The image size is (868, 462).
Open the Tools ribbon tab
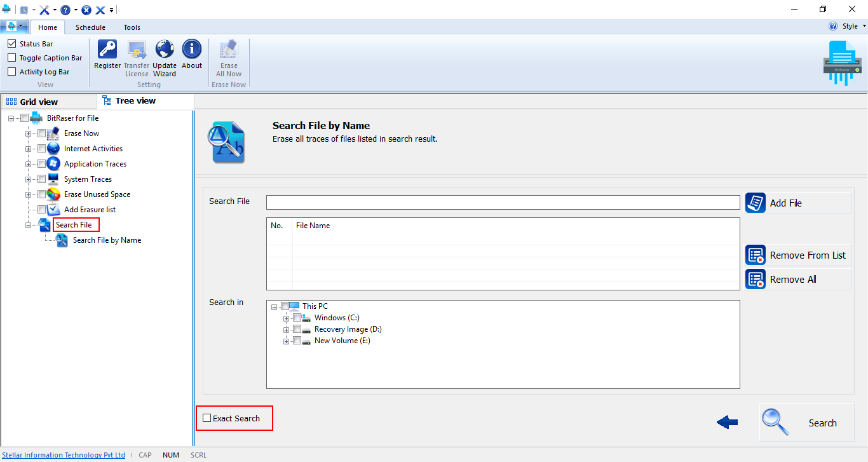coord(132,27)
